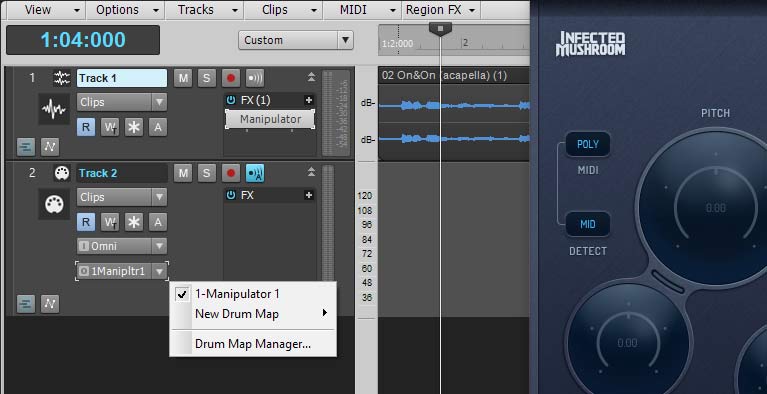This screenshot has width=767, height=394.
Task: Solo Track 2
Action: pos(206,173)
